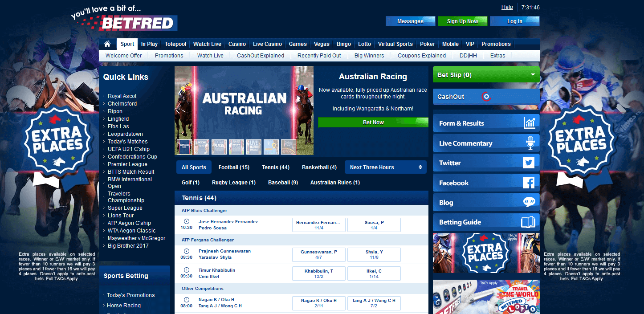Go to the Virtual Sports tab

pos(395,44)
